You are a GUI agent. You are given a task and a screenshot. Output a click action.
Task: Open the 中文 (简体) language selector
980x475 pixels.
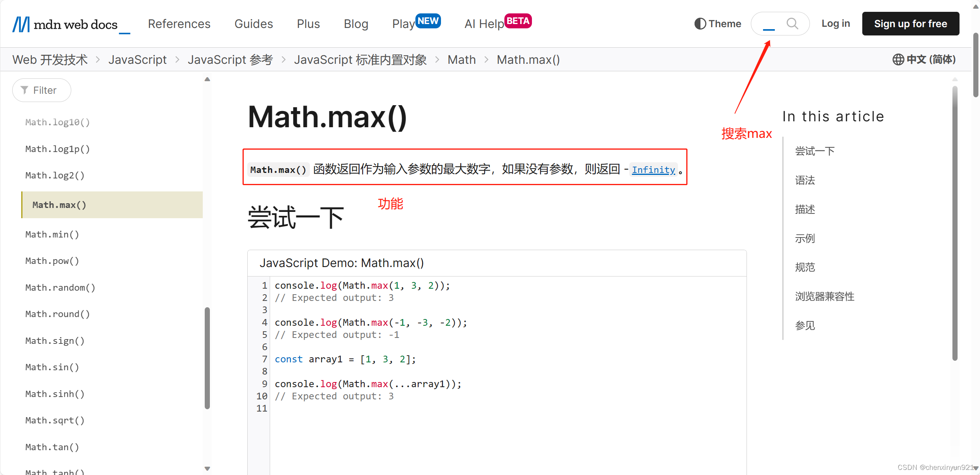[x=924, y=59]
